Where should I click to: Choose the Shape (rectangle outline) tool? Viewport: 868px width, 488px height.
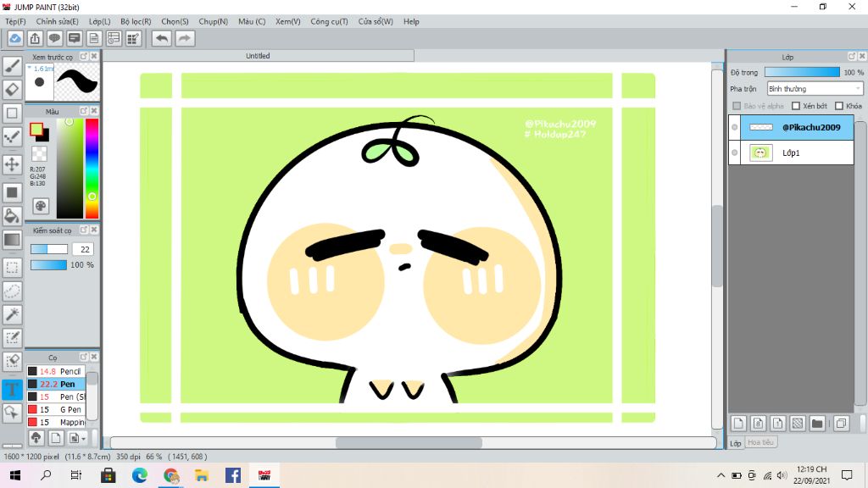12,114
